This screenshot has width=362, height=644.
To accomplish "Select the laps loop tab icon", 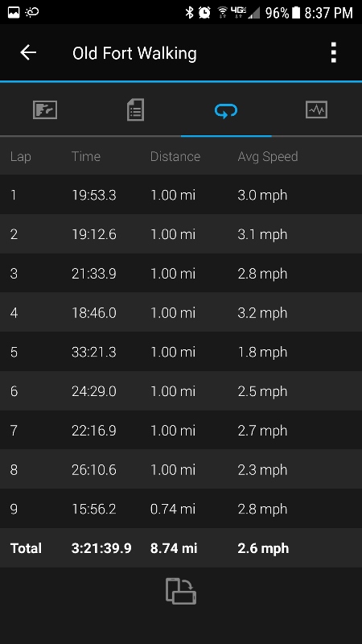I will coord(226,110).
